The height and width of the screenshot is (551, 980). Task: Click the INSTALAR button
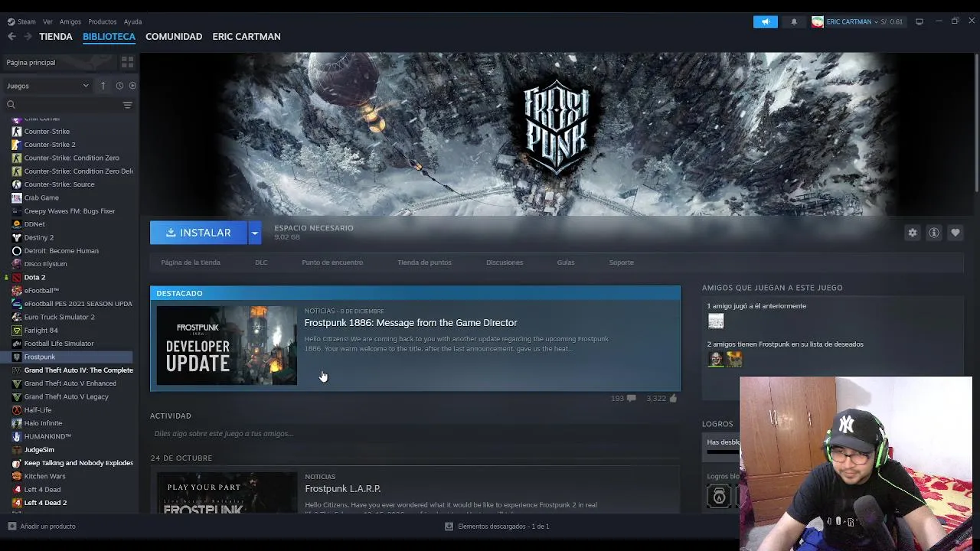pos(198,233)
